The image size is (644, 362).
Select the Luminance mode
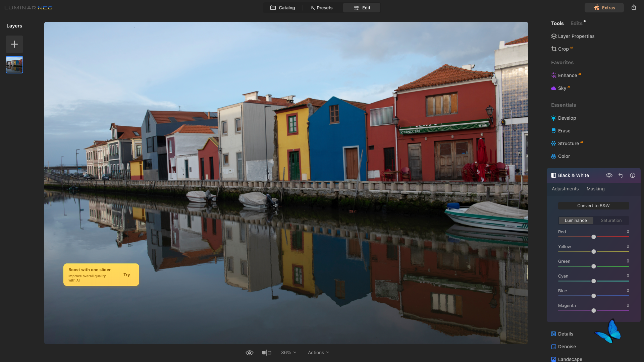click(x=576, y=221)
